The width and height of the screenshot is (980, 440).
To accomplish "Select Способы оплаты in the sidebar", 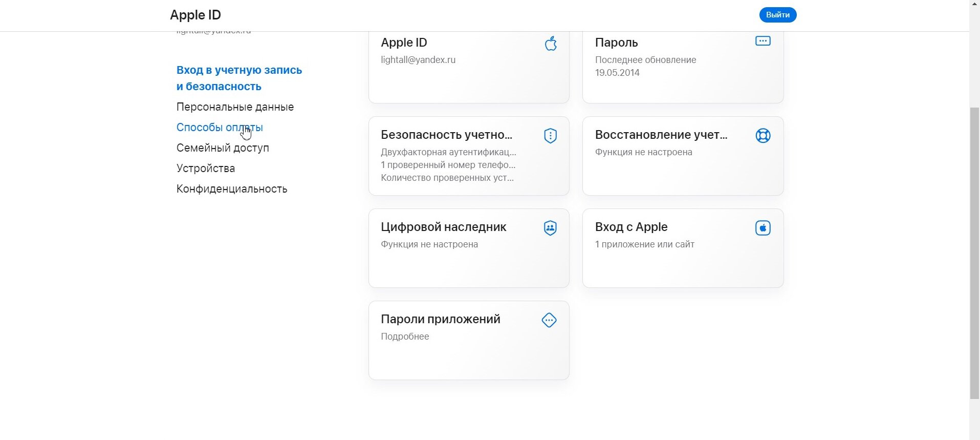I will [x=220, y=128].
